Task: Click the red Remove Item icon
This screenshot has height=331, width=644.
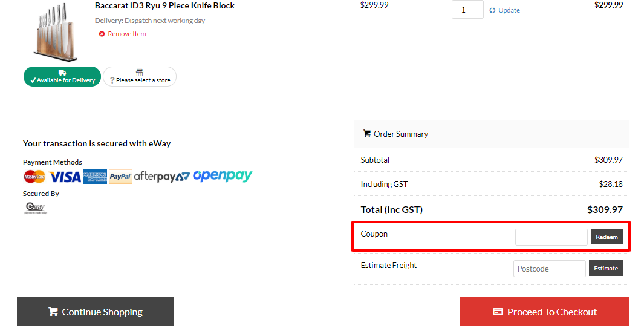Action: coord(102,34)
